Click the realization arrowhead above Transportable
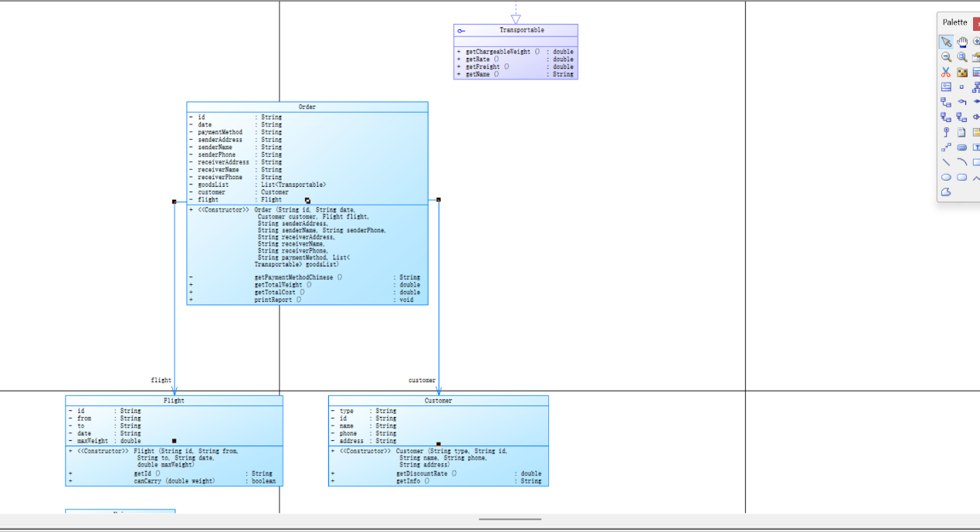 (x=516, y=19)
